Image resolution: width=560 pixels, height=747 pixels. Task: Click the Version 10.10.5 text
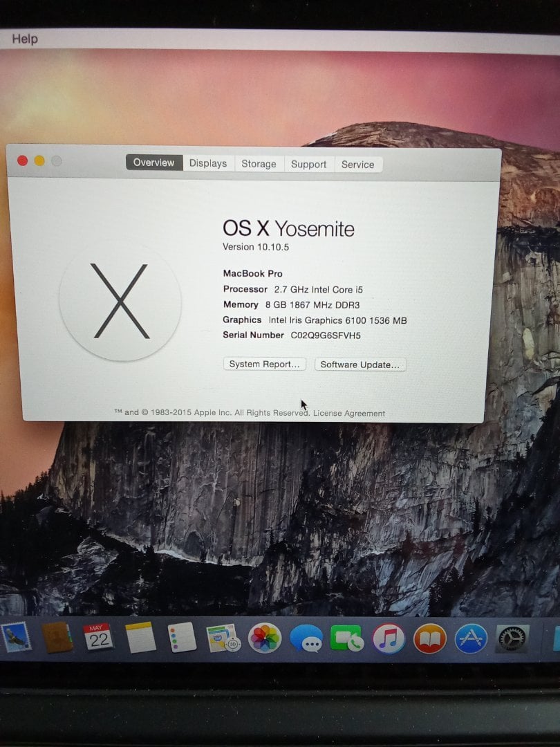[256, 247]
